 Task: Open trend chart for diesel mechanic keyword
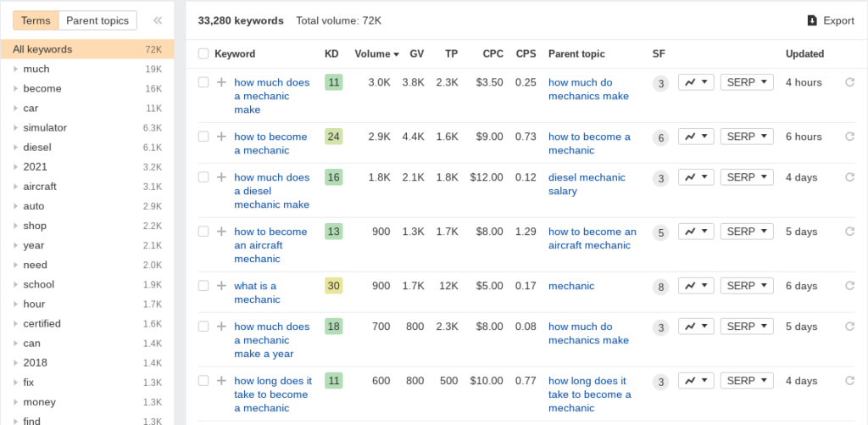tap(696, 177)
